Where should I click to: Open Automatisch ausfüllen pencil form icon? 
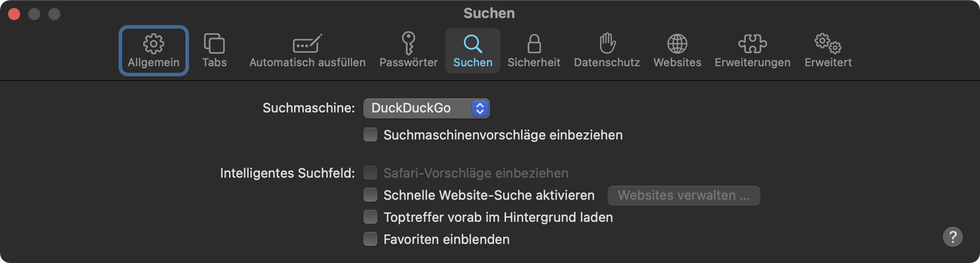307,44
